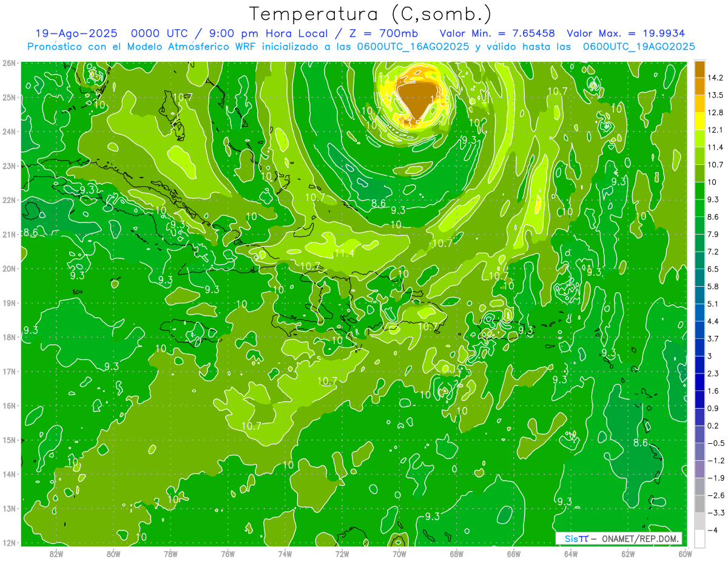Click the "Temperatura (C,somb.)" chart title
This screenshot has height=562, width=728.
click(x=371, y=14)
